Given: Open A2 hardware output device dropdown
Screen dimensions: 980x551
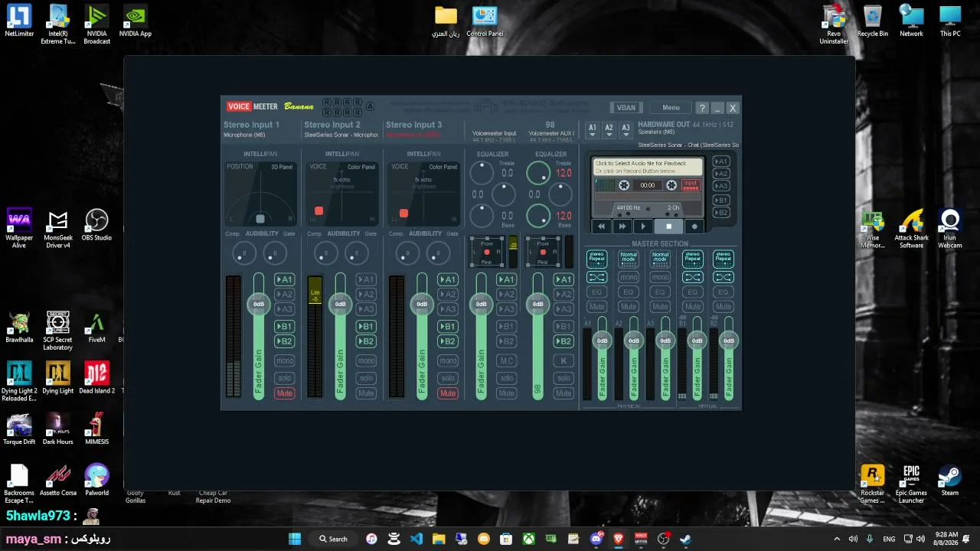Looking at the screenshot, I should [x=609, y=130].
